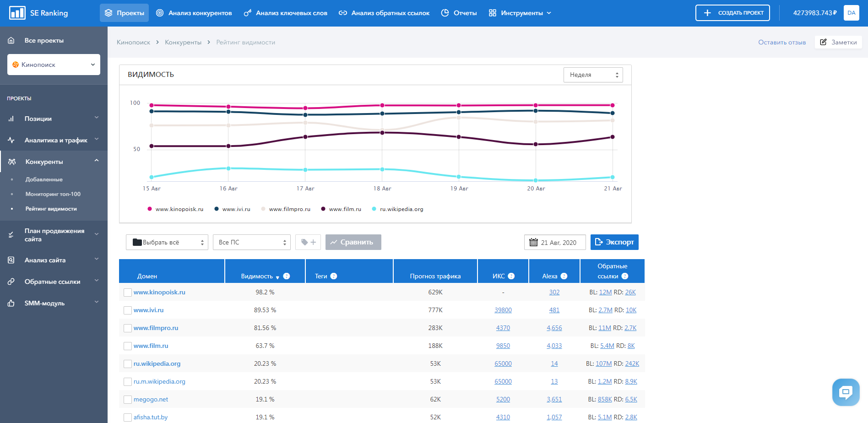Expand the Инструменты tools menu

click(x=520, y=13)
